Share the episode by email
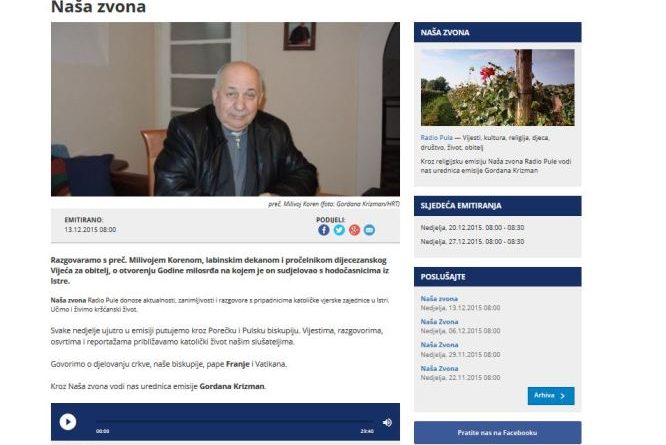Viewport: 666px width, 445px height. [x=370, y=230]
